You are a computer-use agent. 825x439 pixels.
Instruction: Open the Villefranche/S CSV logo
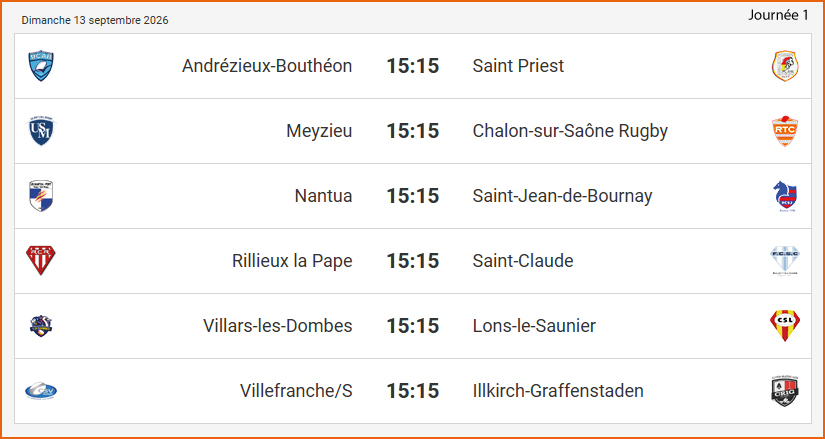point(41,391)
